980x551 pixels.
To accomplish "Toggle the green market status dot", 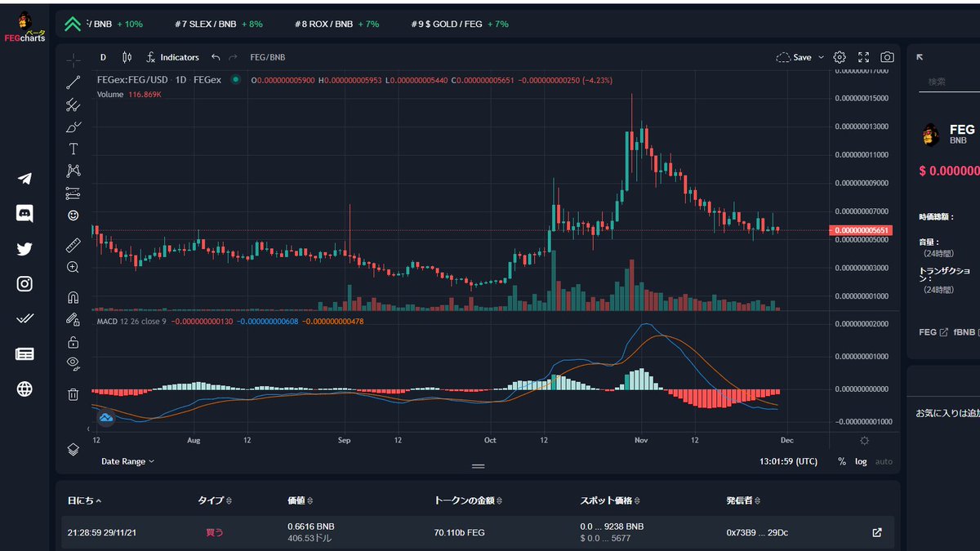I will [236, 80].
